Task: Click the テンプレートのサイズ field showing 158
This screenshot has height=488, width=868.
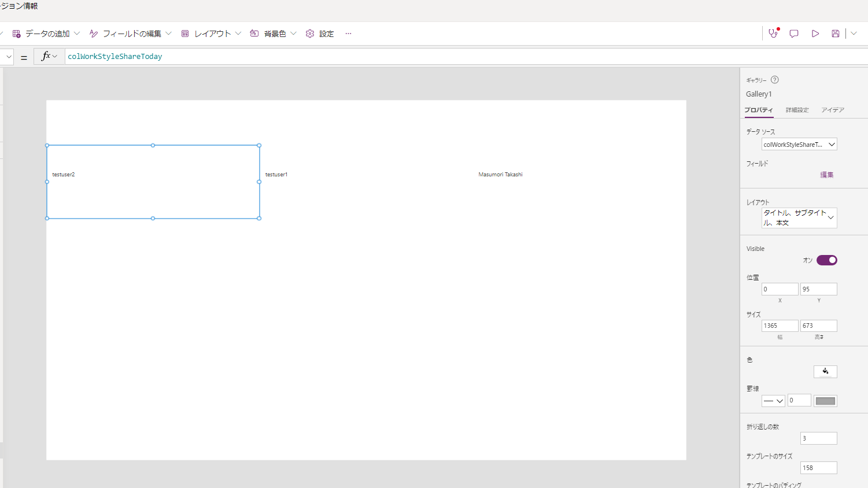Action: pos(818,468)
